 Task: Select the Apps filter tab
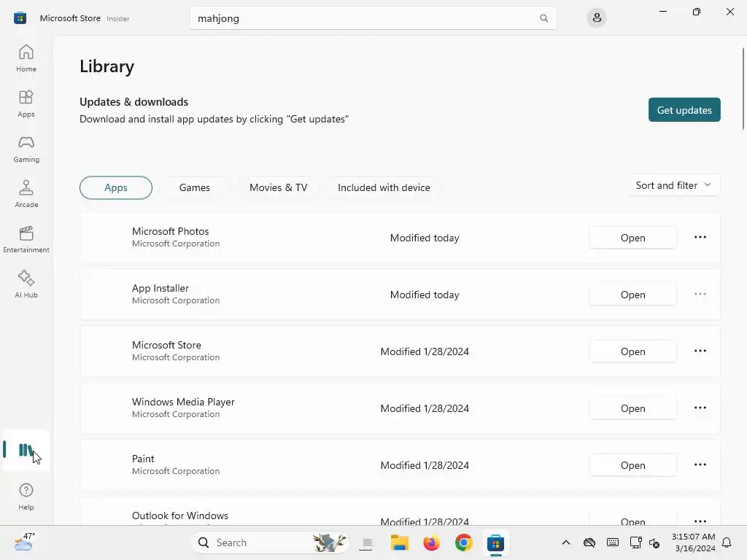click(x=116, y=187)
